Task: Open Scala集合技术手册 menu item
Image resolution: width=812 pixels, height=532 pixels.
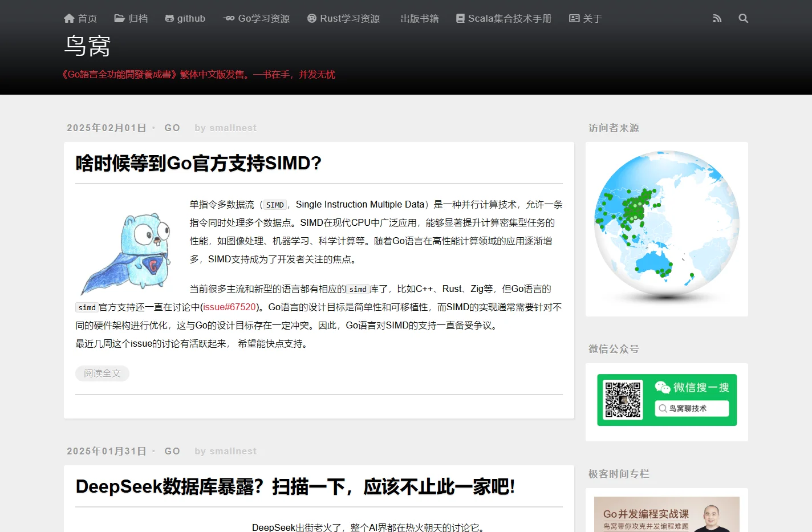Action: 504,18
